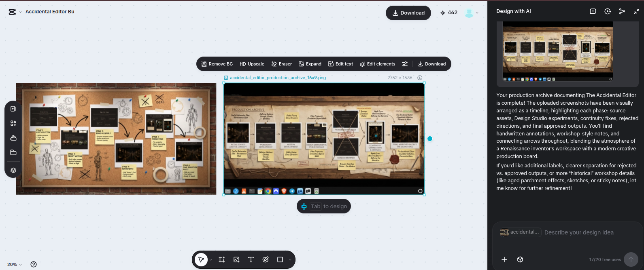Show image info icon beside dimensions
Viewport: 644px width, 270px height.
(420, 78)
